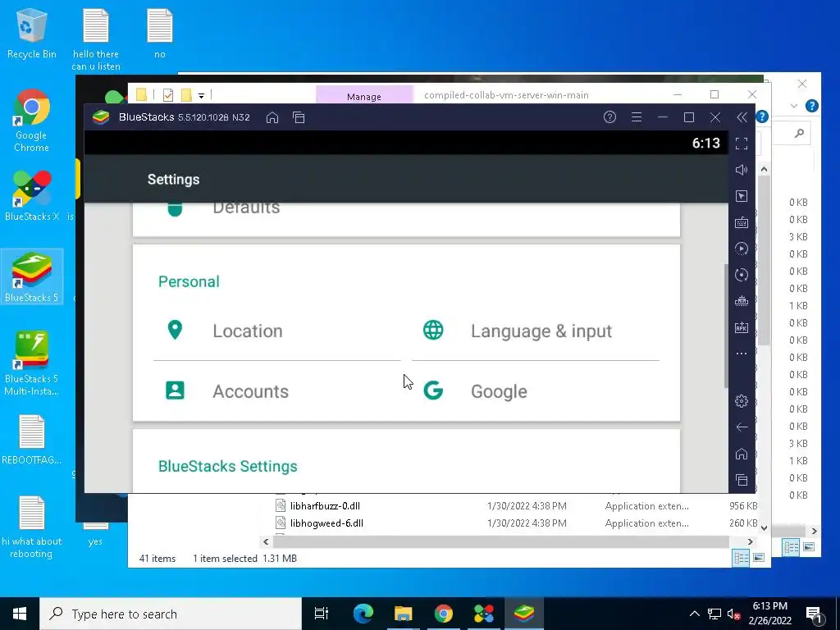Open the BlueStacks home icon in title bar
Image resolution: width=840 pixels, height=630 pixels.
(x=272, y=117)
